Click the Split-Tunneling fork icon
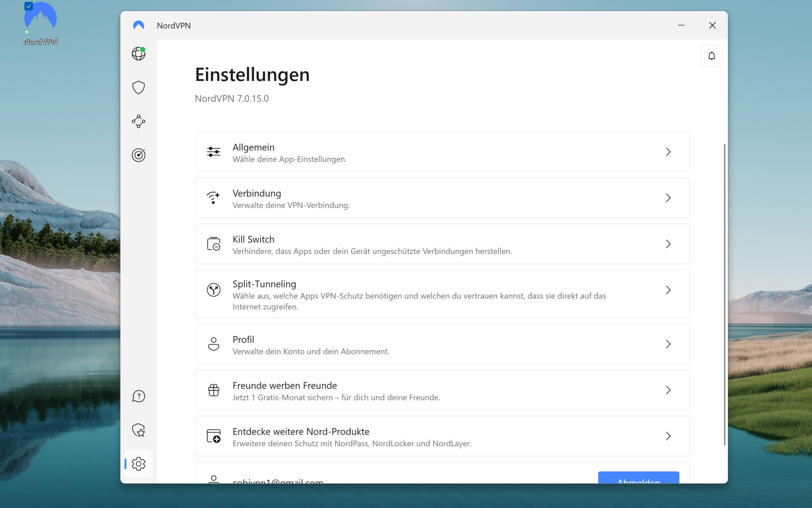Screen dimensions: 812x508 (x=214, y=290)
